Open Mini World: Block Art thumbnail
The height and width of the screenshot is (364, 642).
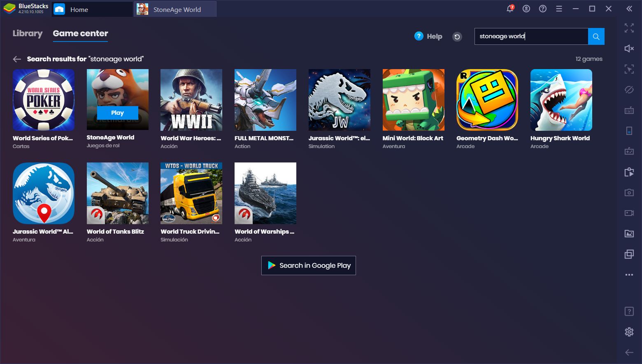pos(414,100)
